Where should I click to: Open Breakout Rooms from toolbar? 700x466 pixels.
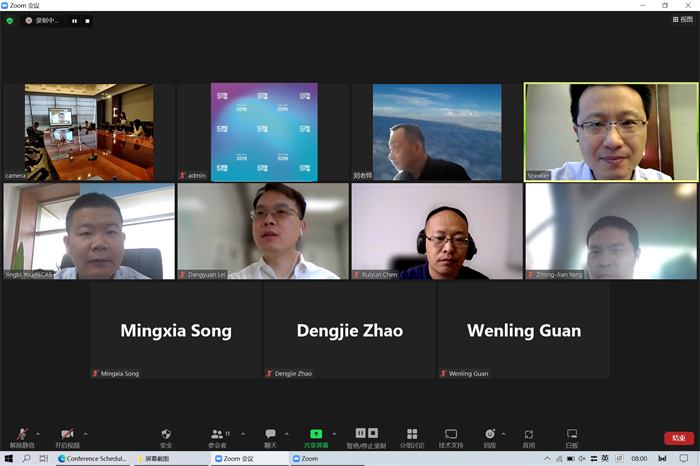(x=412, y=435)
